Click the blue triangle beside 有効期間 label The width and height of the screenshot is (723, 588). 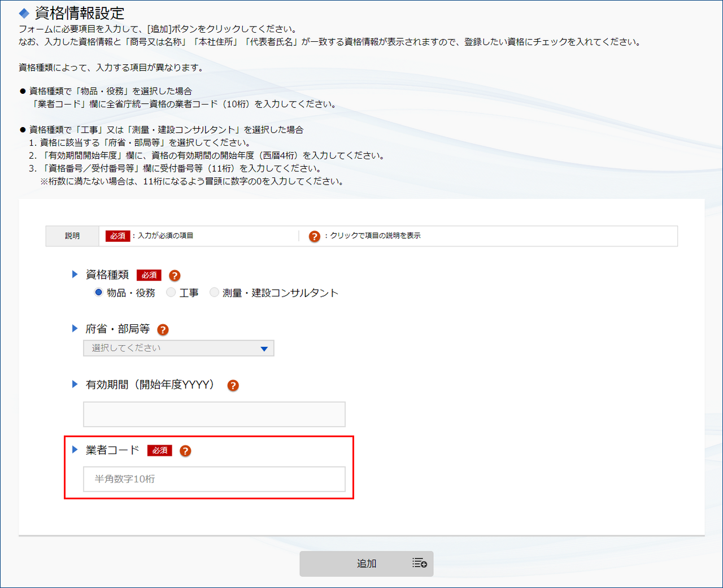click(75, 384)
